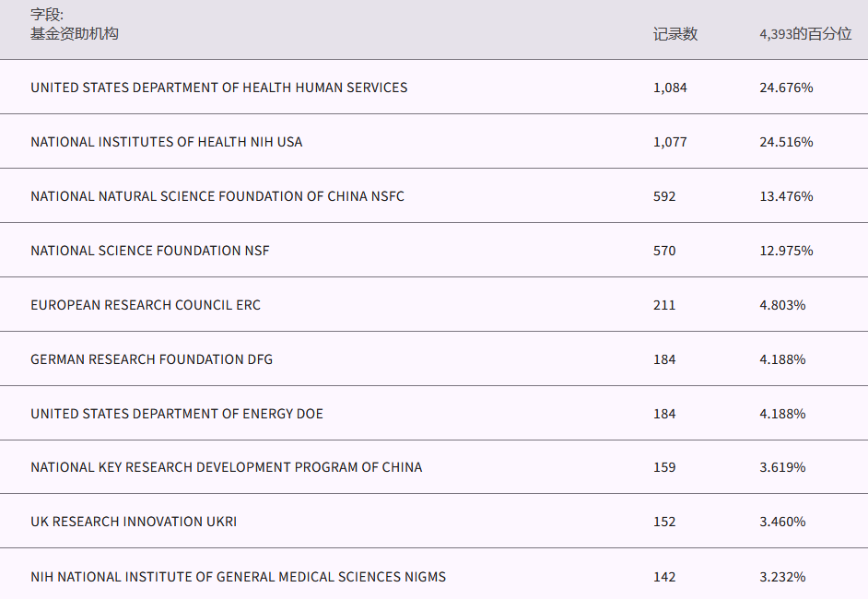Open National Key Research Development Program of China
The width and height of the screenshot is (868, 599).
point(226,467)
